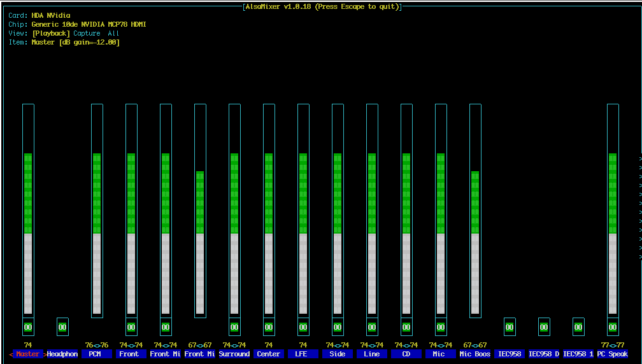Mute the Headphone channel
The image size is (642, 364).
tap(62, 327)
